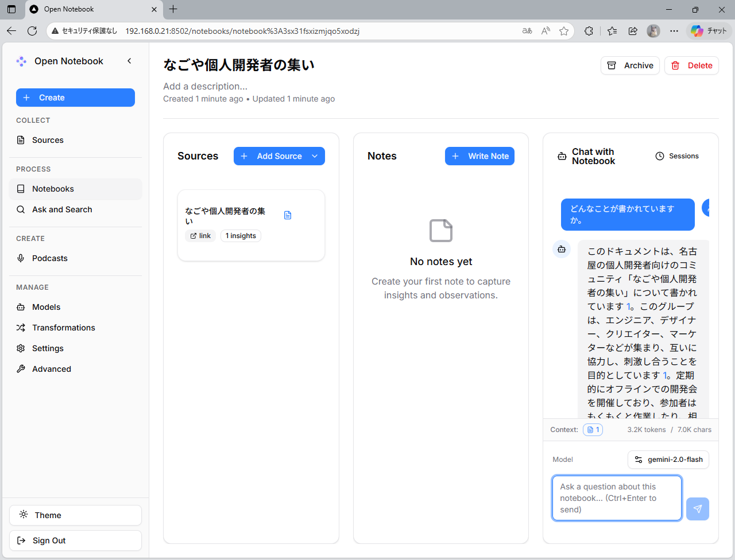The width and height of the screenshot is (735, 560).
Task: Close the Open Notebook tab
Action: [154, 9]
